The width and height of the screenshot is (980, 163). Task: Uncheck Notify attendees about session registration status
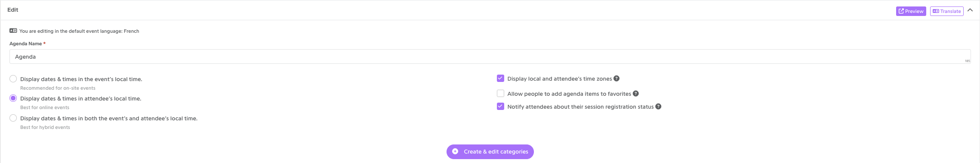click(x=500, y=107)
